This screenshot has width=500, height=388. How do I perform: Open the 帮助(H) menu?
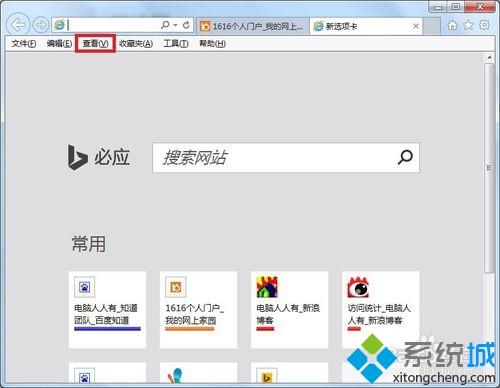point(212,44)
